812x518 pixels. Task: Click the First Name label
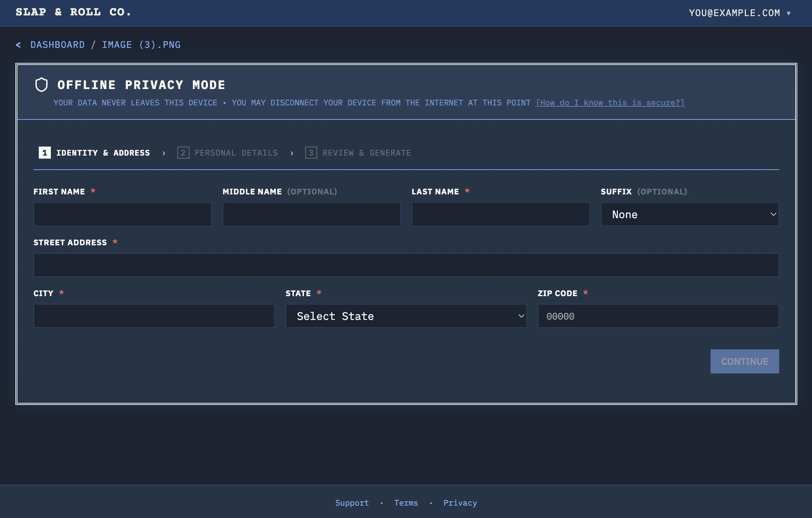tap(59, 191)
